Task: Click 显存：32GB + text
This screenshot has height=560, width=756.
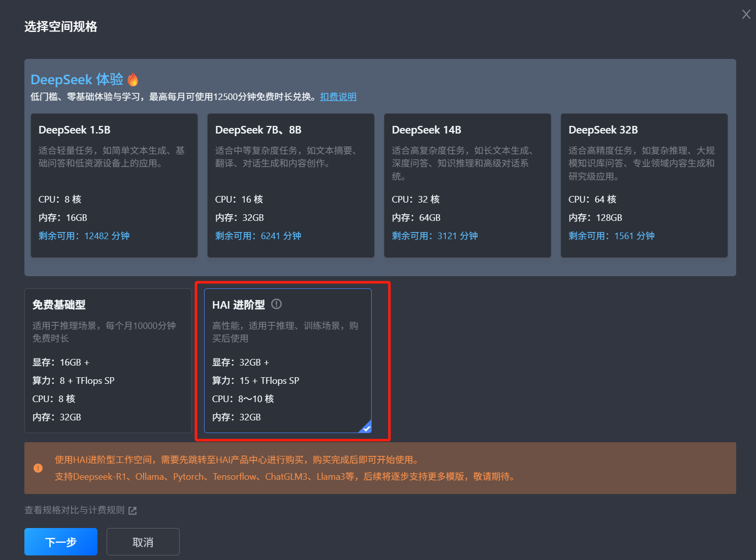Action: coord(241,362)
